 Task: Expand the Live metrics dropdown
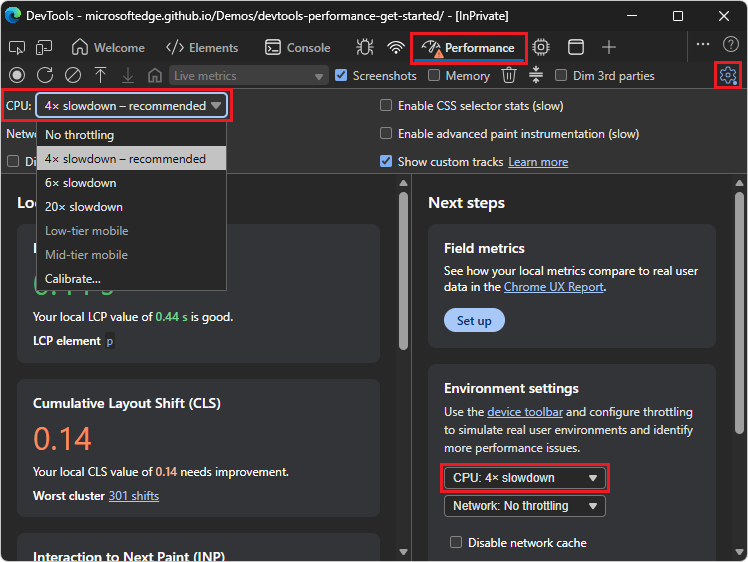pos(248,75)
